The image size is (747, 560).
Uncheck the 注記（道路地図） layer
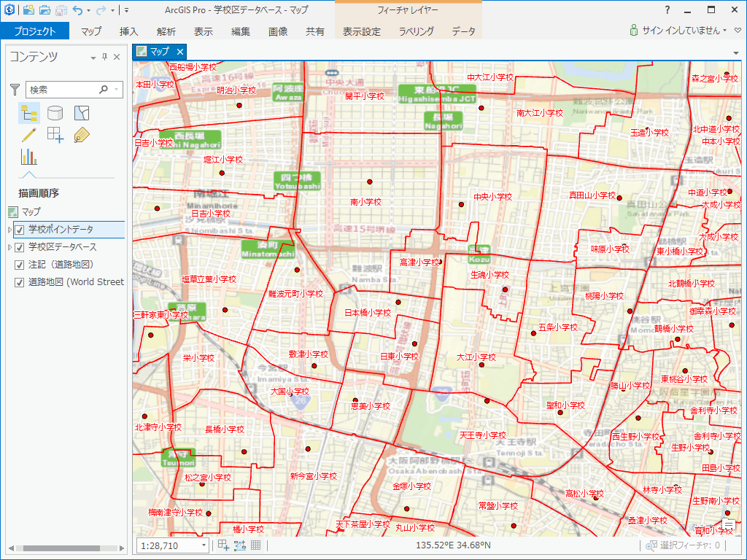pos(20,265)
